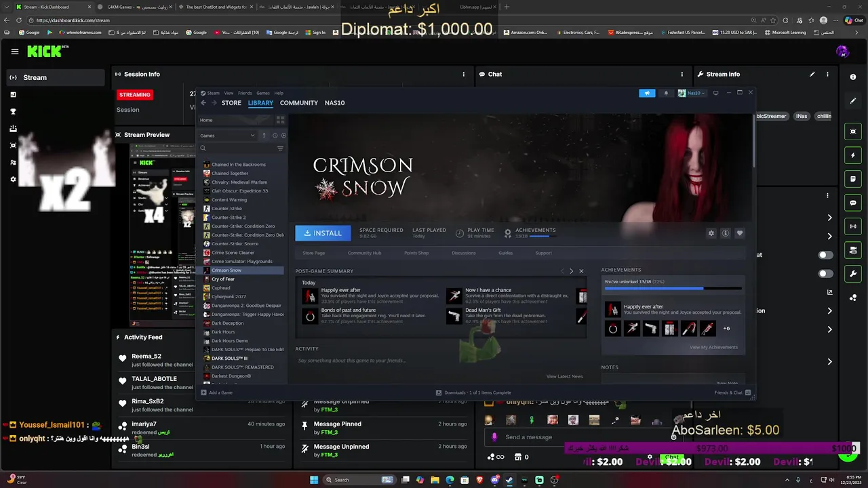Open the Games menu in Steam menu bar
Image resolution: width=868 pixels, height=488 pixels.
263,93
